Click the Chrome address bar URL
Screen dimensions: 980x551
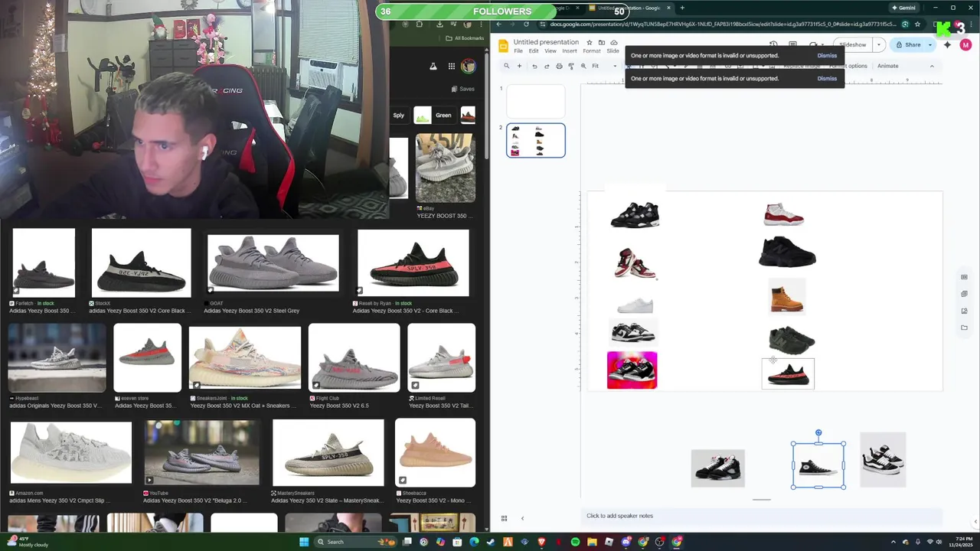[722, 24]
